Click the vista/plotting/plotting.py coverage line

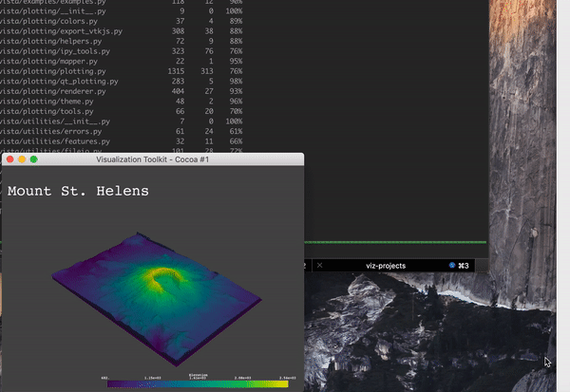tap(121, 71)
